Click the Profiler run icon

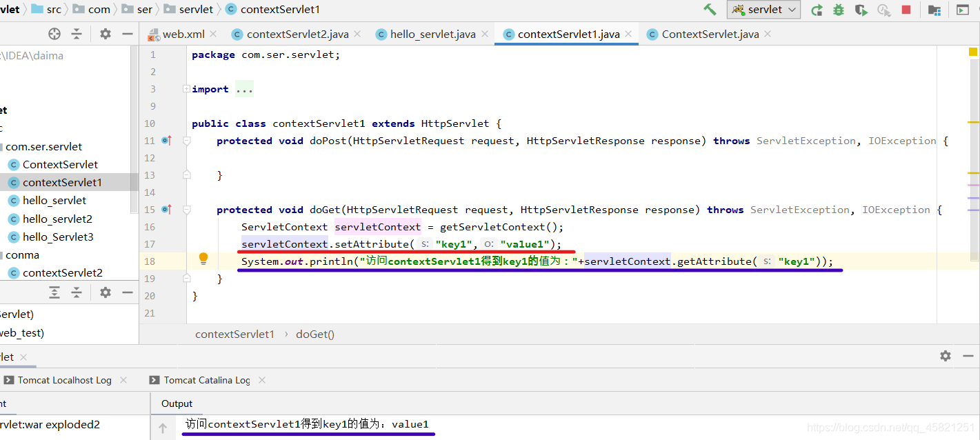click(x=883, y=10)
